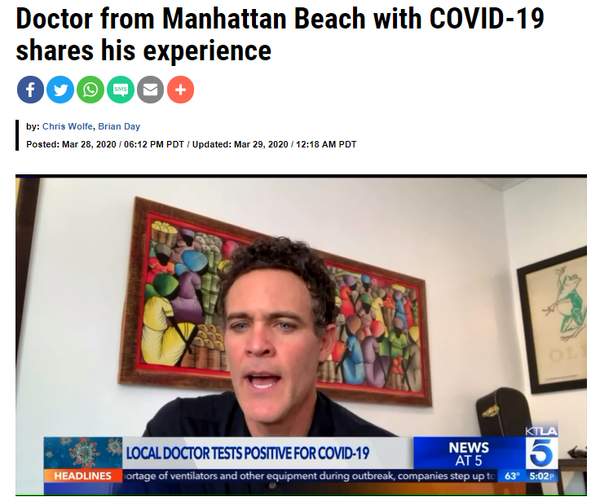600x501 pixels.
Task: Share the article via WhatsApp
Action: pos(90,90)
